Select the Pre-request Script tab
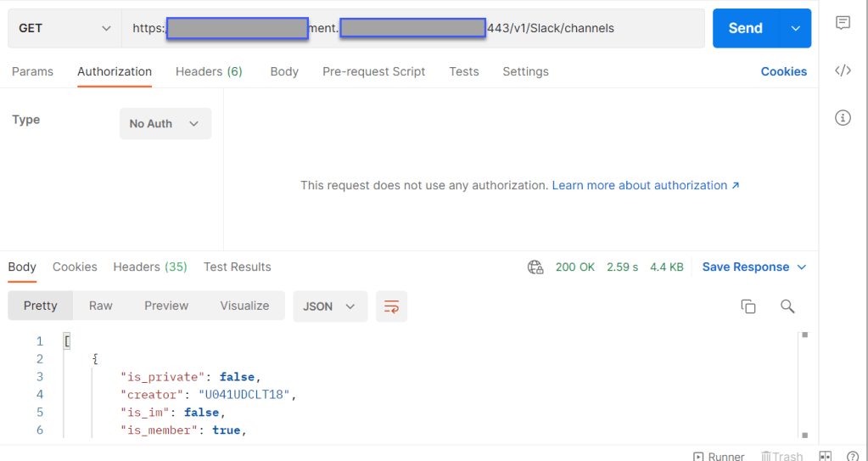The image size is (868, 461). coord(373,71)
